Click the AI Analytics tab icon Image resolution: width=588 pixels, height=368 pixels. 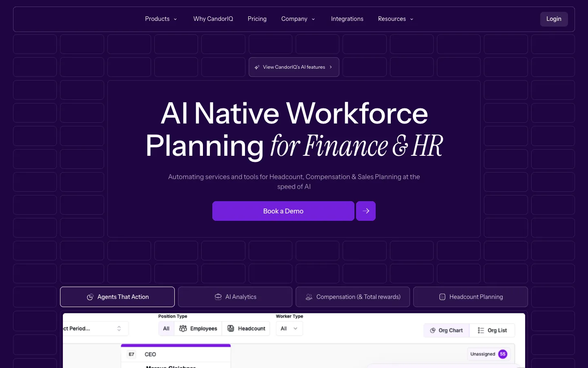(x=218, y=297)
